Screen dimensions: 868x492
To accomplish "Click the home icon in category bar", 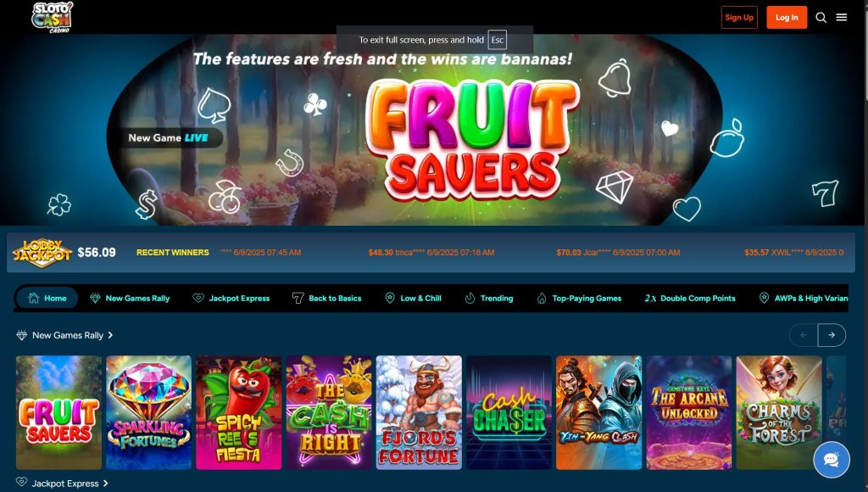I will tap(34, 298).
